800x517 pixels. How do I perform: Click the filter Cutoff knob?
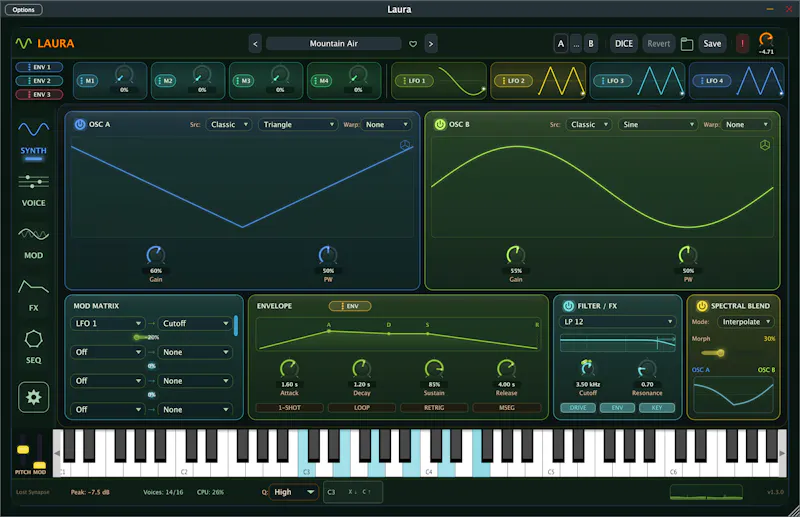[587, 368]
